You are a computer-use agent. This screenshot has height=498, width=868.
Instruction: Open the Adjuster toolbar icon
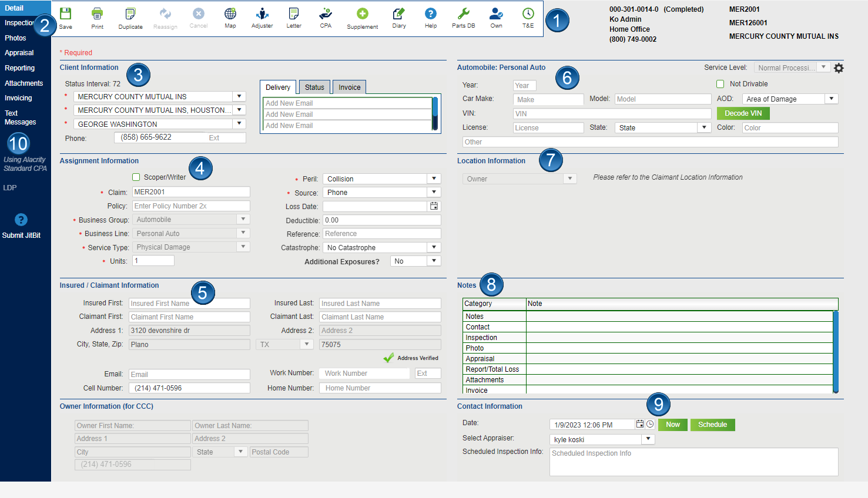click(262, 14)
